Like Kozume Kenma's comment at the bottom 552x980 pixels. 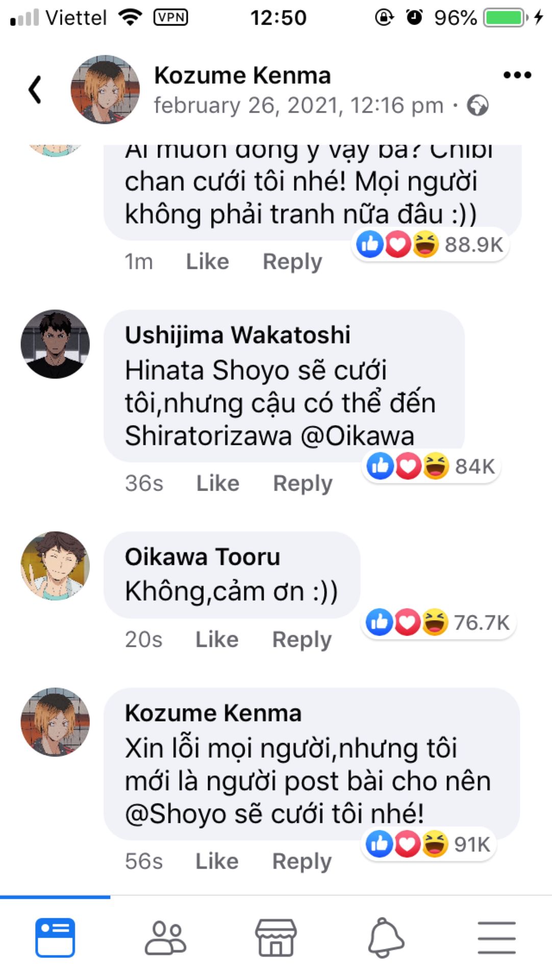coord(217,861)
